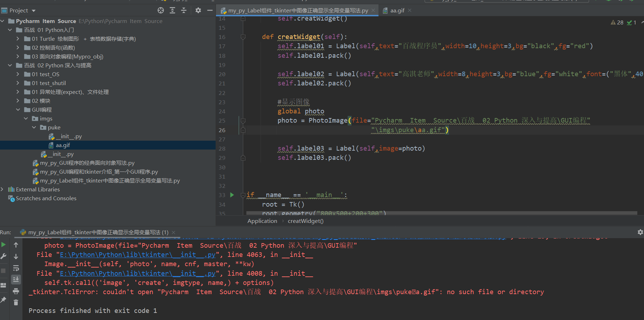The height and width of the screenshot is (320, 644).
Task: Hide the Project tool window
Action: 210,10
